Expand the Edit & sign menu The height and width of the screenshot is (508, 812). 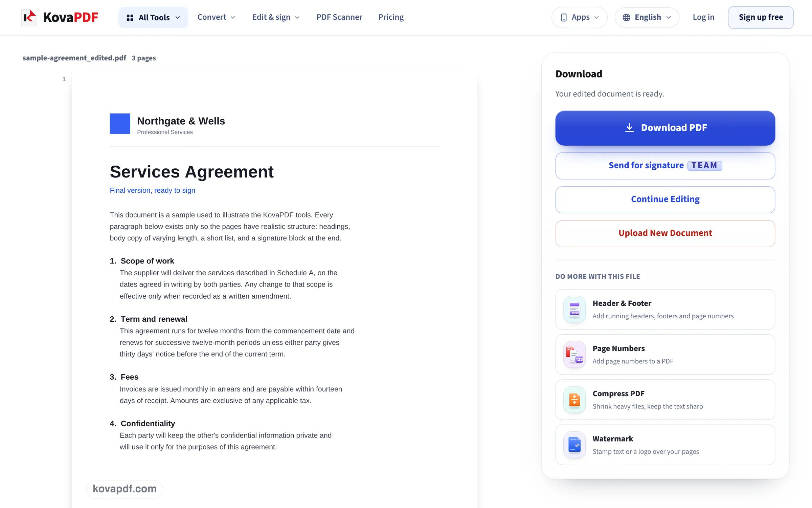click(x=276, y=17)
